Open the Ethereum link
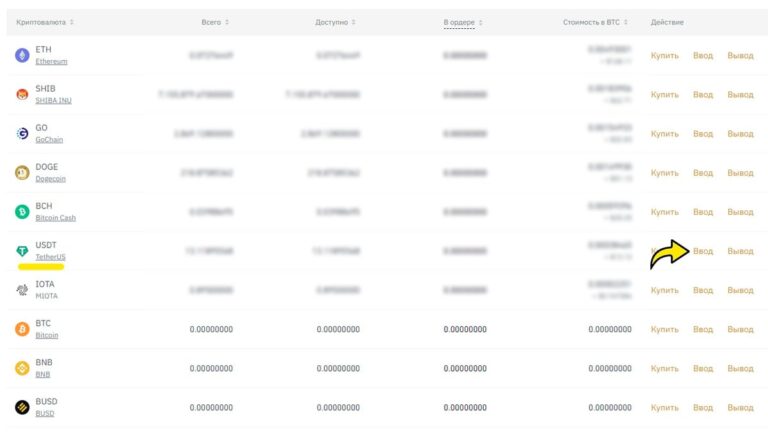 click(x=51, y=61)
